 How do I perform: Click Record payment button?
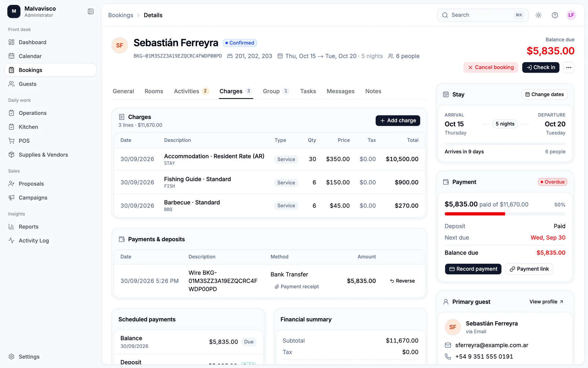coord(473,269)
